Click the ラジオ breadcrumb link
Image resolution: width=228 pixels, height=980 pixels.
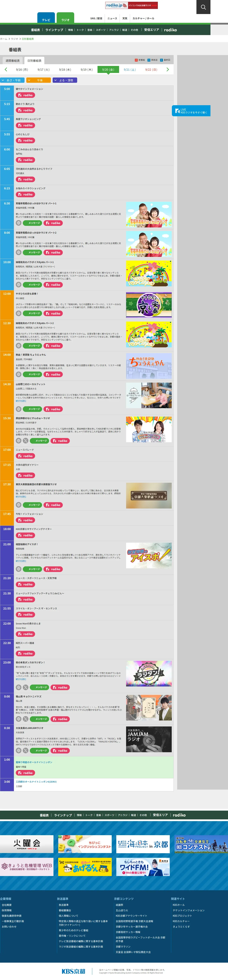[14, 39]
